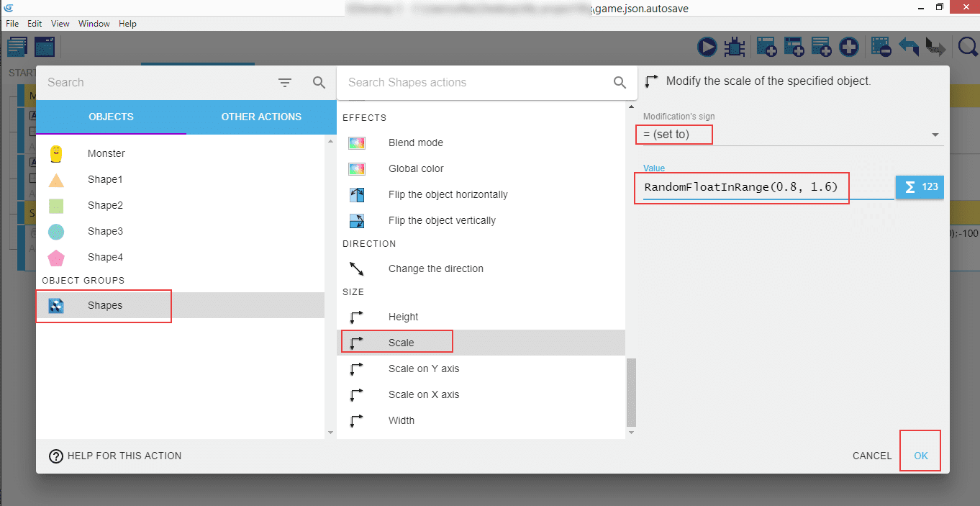980x506 pixels.
Task: Click the help question mark icon
Action: pyautogui.click(x=56, y=456)
